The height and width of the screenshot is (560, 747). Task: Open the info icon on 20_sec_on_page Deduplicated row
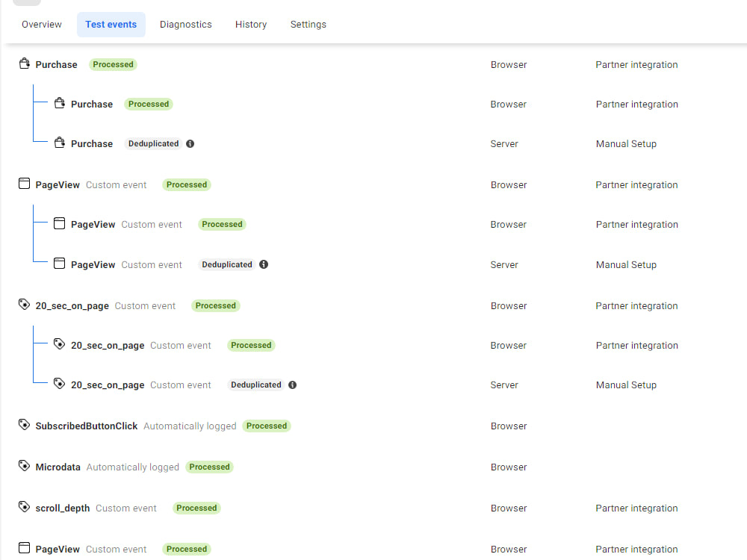[x=292, y=385]
